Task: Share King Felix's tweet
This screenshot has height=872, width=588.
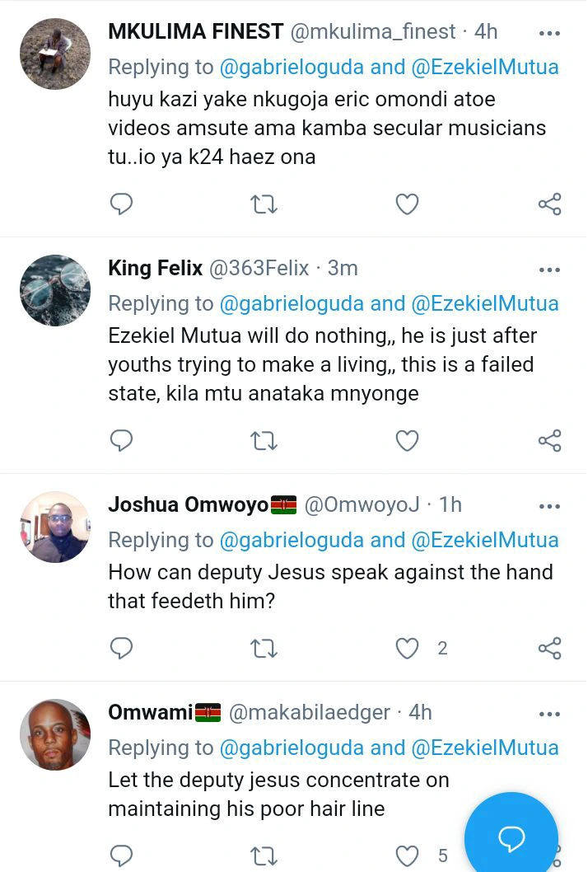Action: pyautogui.click(x=549, y=441)
